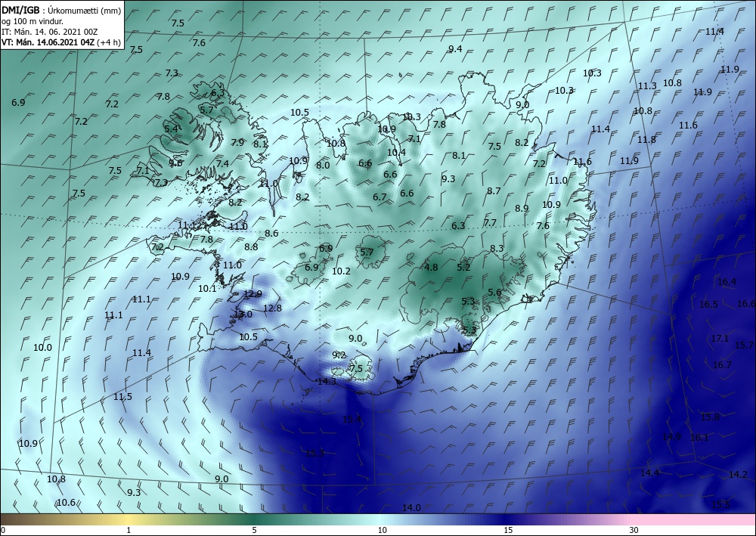Click the map value 16.6
This screenshot has width=756, height=536.
pos(746,304)
